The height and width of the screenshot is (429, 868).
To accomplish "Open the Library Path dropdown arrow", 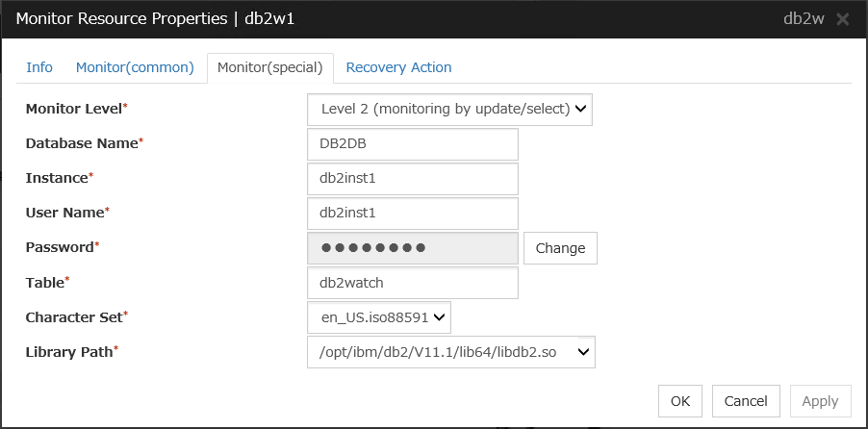I will [x=583, y=352].
